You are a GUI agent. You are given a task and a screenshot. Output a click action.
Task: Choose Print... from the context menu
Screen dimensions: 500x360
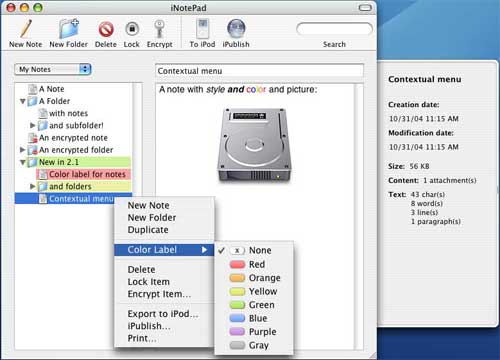pyautogui.click(x=164, y=338)
